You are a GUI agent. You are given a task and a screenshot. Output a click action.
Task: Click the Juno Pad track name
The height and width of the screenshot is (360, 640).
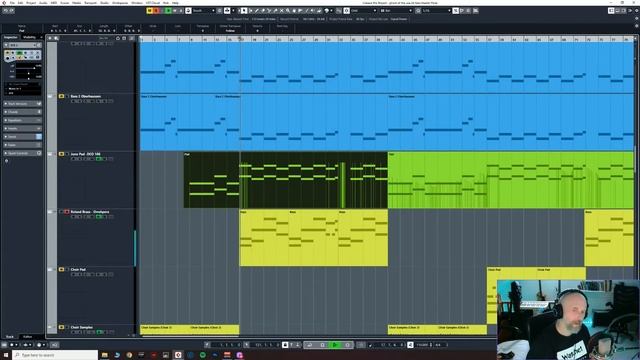(85, 154)
